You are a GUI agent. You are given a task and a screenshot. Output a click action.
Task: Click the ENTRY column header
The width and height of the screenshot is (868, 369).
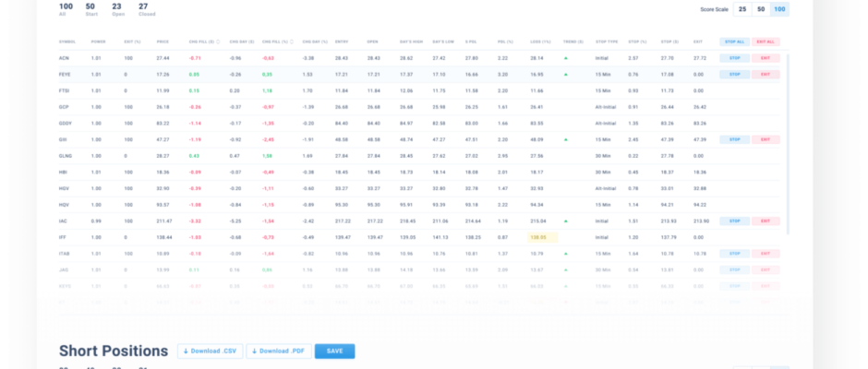click(x=341, y=42)
